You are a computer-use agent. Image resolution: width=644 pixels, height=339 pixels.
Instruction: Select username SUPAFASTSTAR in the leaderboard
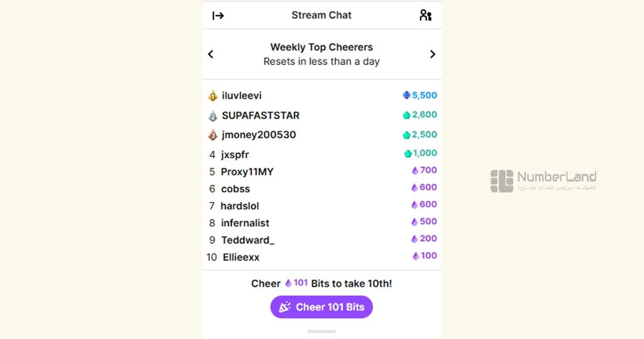(x=260, y=116)
